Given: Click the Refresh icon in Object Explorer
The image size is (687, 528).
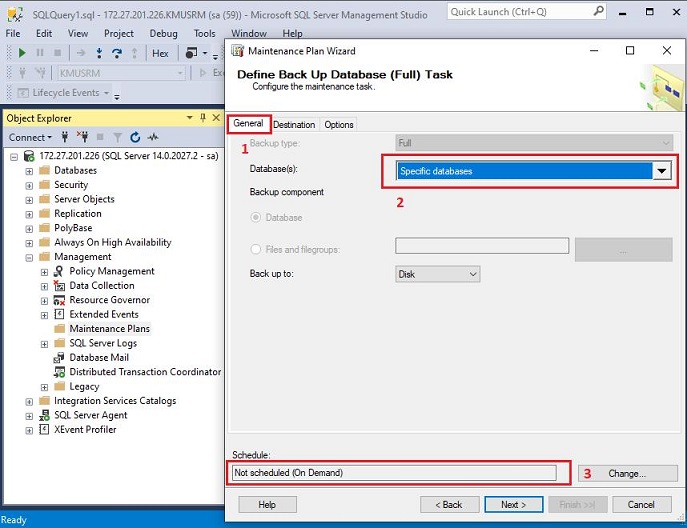Looking at the screenshot, I should 135,137.
